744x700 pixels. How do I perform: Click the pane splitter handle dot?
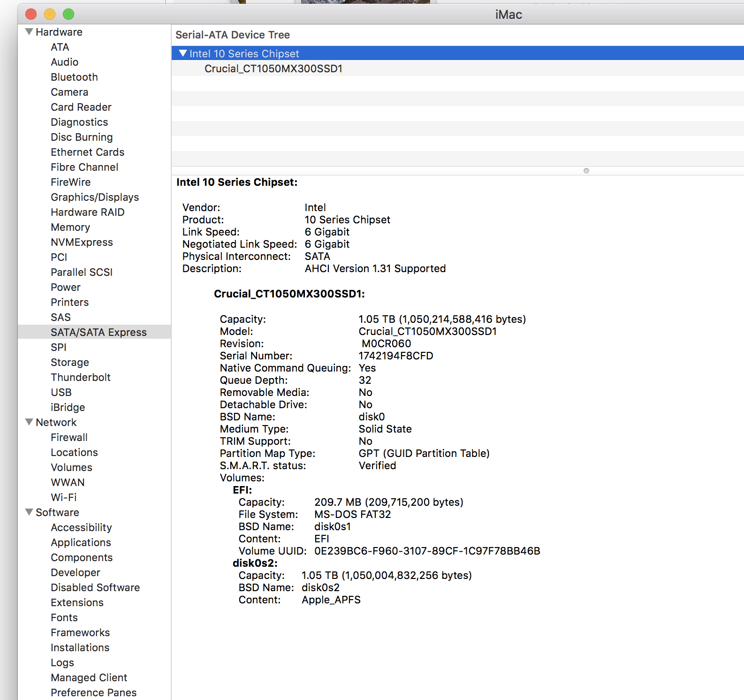[586, 171]
